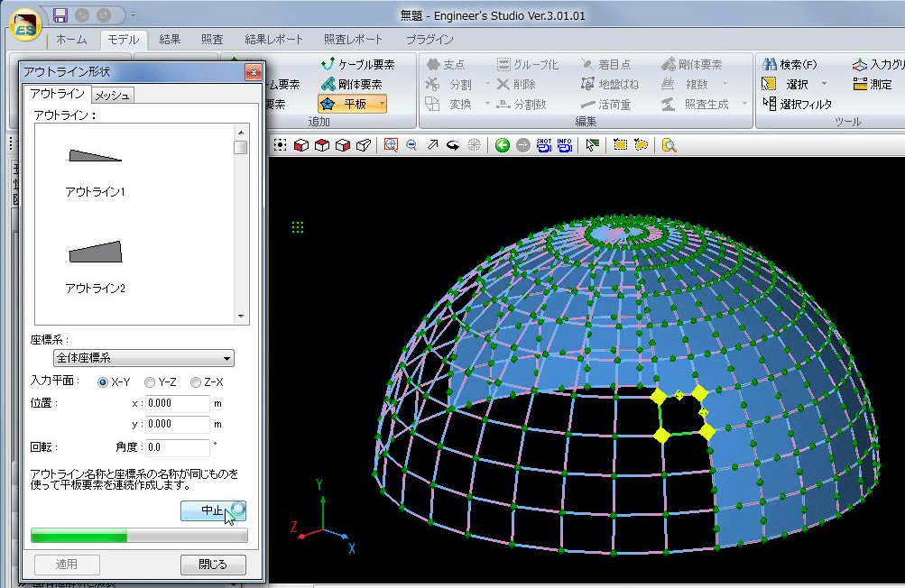
Task: Click the rotation angle (角度) field
Action: tap(177, 447)
